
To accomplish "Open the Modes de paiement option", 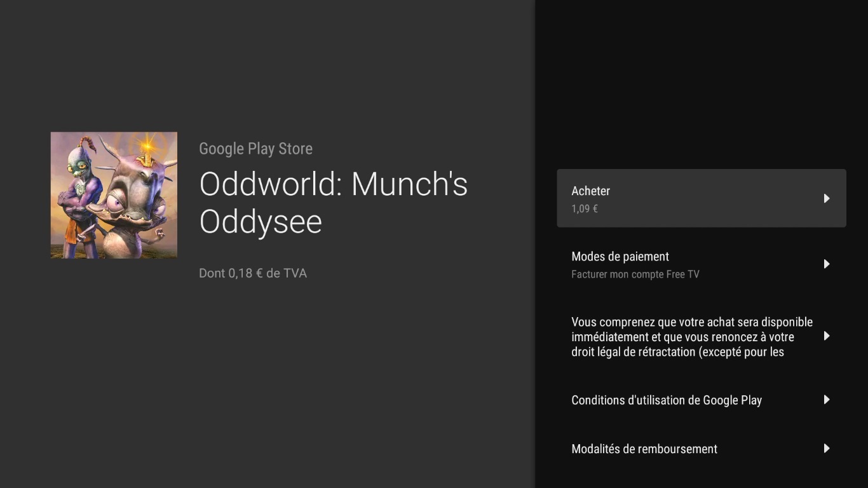I will pos(702,264).
